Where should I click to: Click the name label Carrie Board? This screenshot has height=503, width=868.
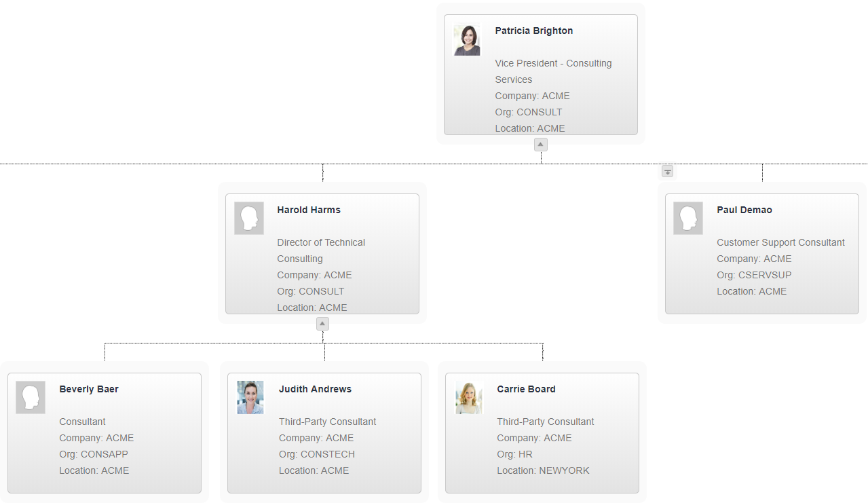(x=526, y=389)
